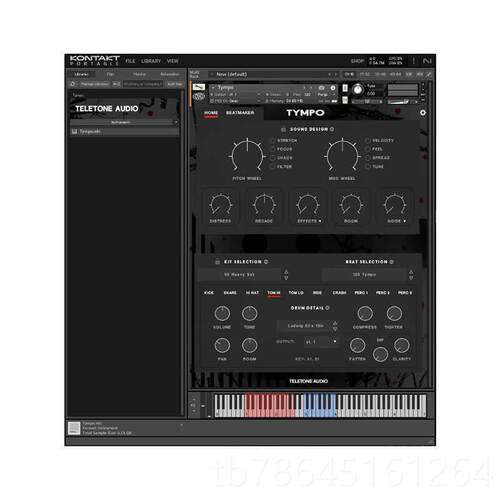
Task: Click the Teletone round logo under wrench
Action: point(199,97)
